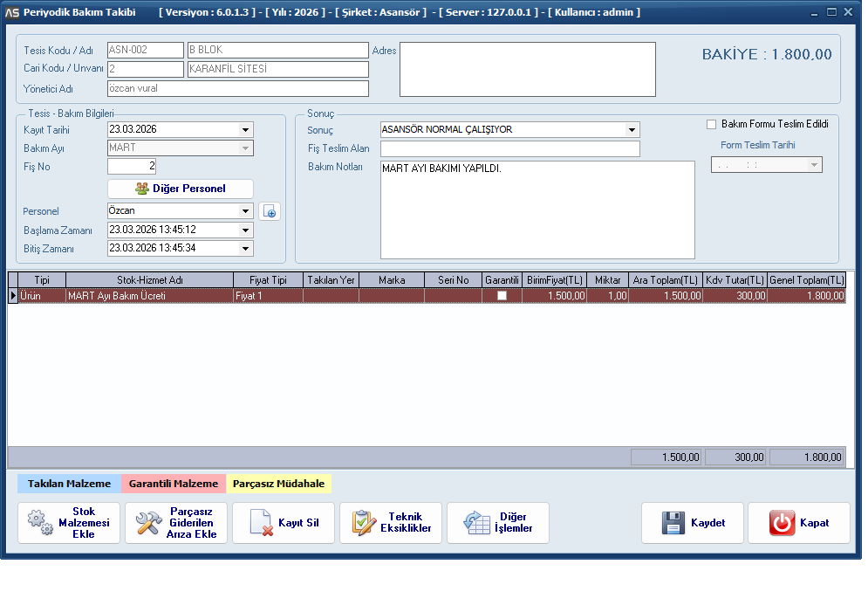Viewport: 868px width, 605px height.
Task: Toggle Garantili checkbox in product row
Action: tap(502, 296)
